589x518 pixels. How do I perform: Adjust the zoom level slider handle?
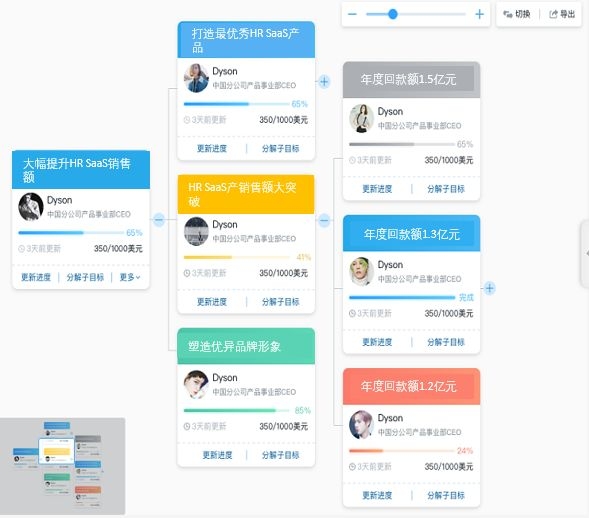tap(393, 14)
